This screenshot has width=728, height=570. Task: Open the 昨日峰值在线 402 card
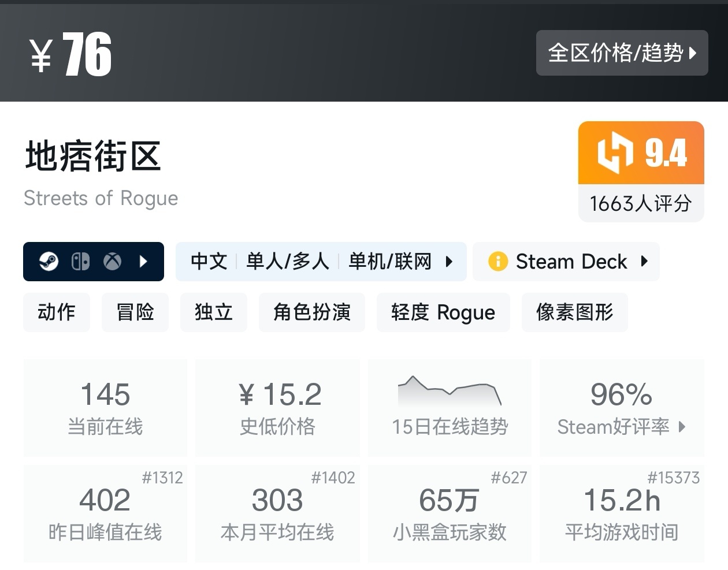[x=105, y=513]
